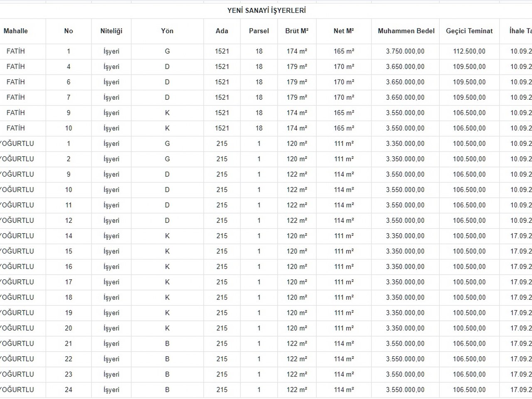Screen dimensions: 532x399
Task: Select the No 4 cell for FATİH
Action: point(69,66)
